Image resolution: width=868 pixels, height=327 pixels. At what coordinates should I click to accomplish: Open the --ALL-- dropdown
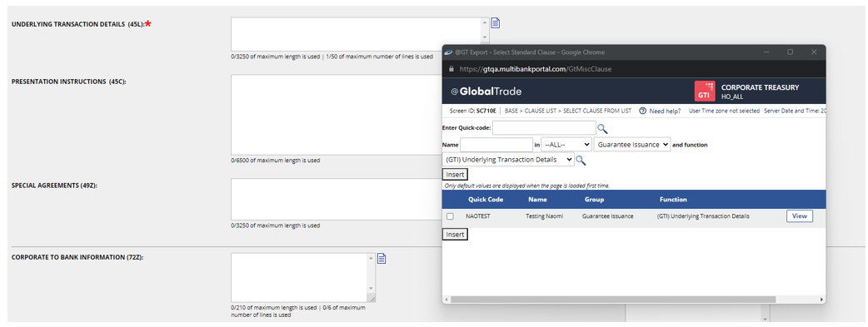pyautogui.click(x=566, y=145)
